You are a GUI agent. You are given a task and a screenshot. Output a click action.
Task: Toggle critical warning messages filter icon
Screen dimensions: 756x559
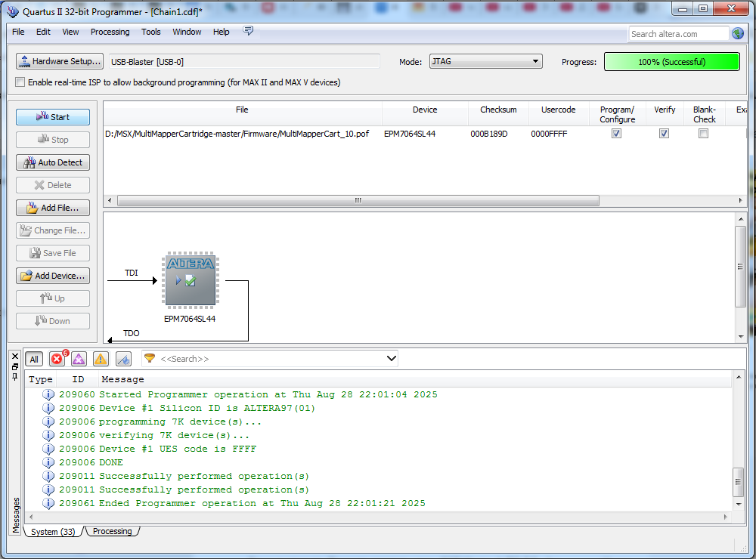(x=79, y=359)
